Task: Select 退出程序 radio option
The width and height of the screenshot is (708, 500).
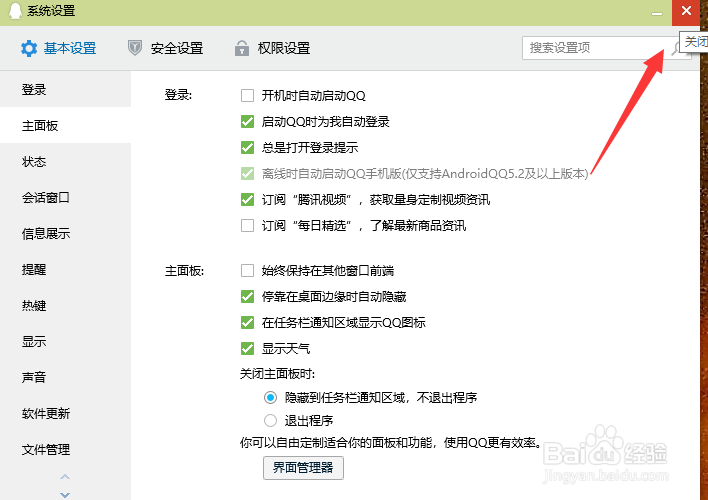Action: point(270,421)
